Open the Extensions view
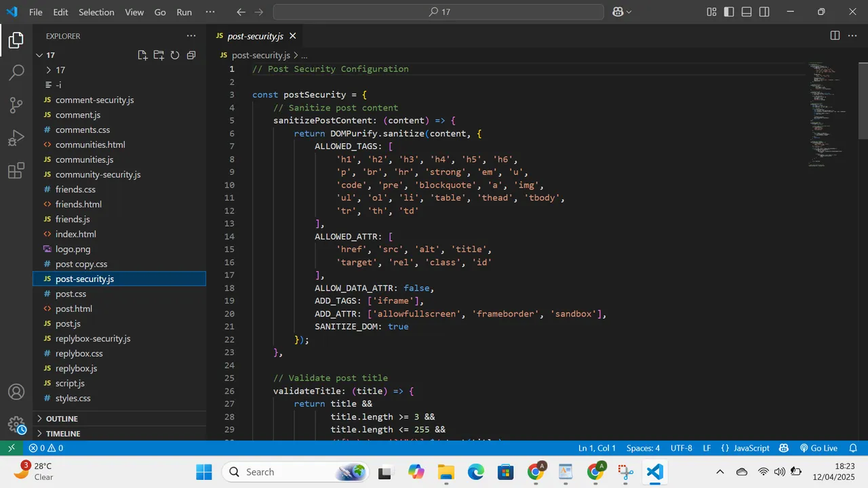868x488 pixels. pos(16,170)
